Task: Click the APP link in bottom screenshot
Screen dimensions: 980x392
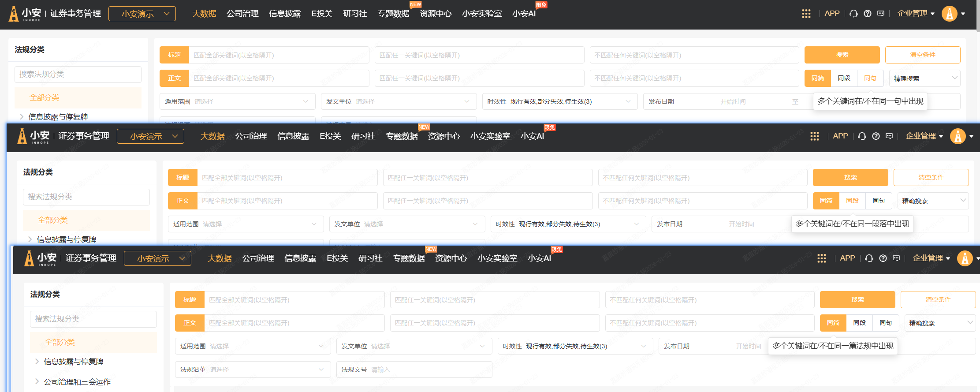Action: point(847,258)
